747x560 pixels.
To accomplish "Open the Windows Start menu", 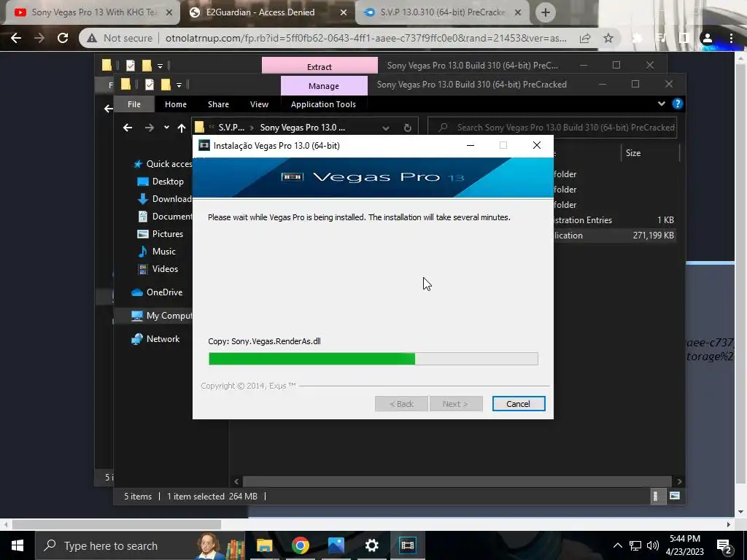I will [18, 545].
